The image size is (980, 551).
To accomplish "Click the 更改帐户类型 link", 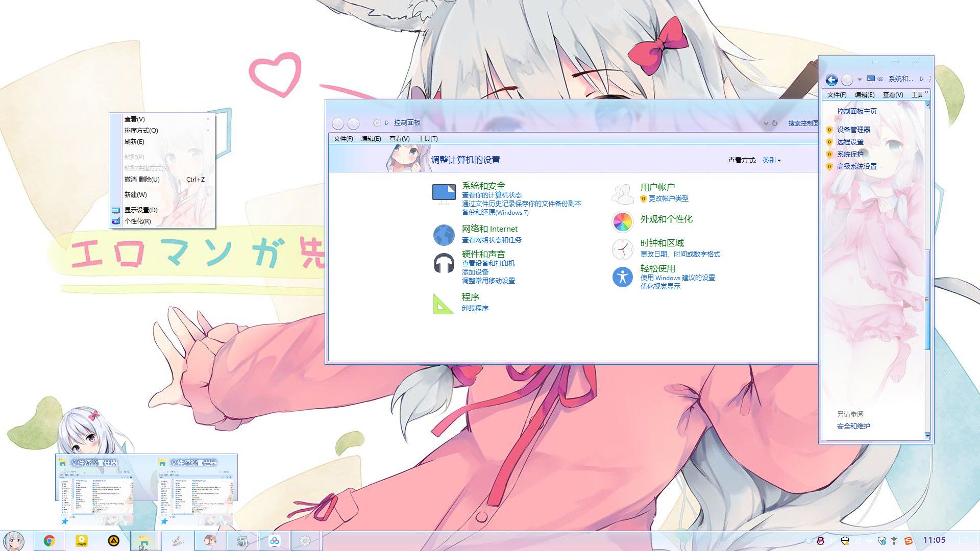I will click(x=669, y=198).
